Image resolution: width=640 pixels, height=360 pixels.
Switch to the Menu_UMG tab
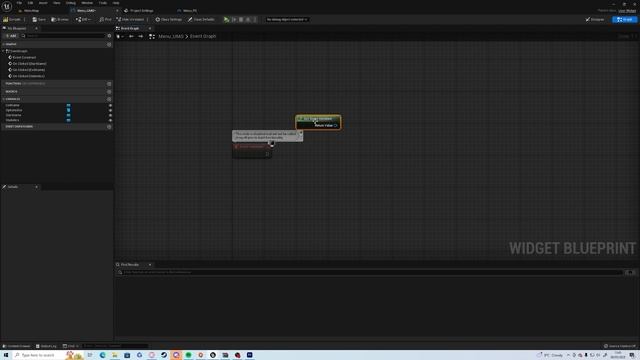pos(86,11)
